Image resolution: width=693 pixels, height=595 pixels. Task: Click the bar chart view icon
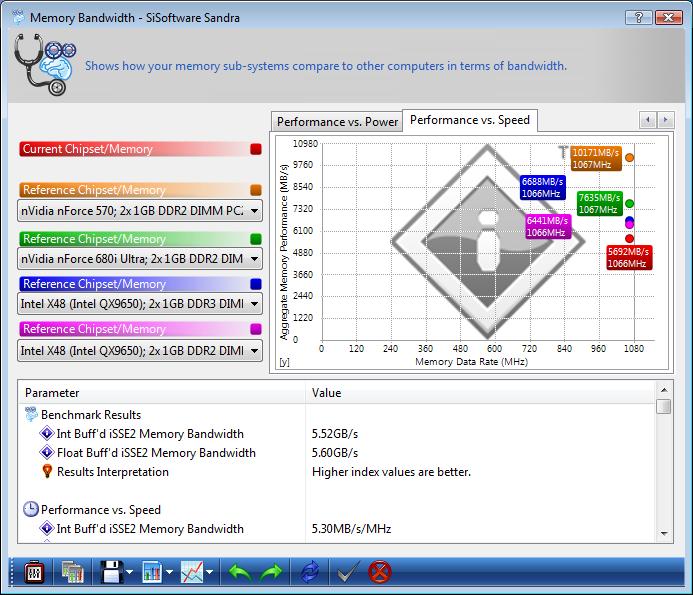click(x=152, y=572)
